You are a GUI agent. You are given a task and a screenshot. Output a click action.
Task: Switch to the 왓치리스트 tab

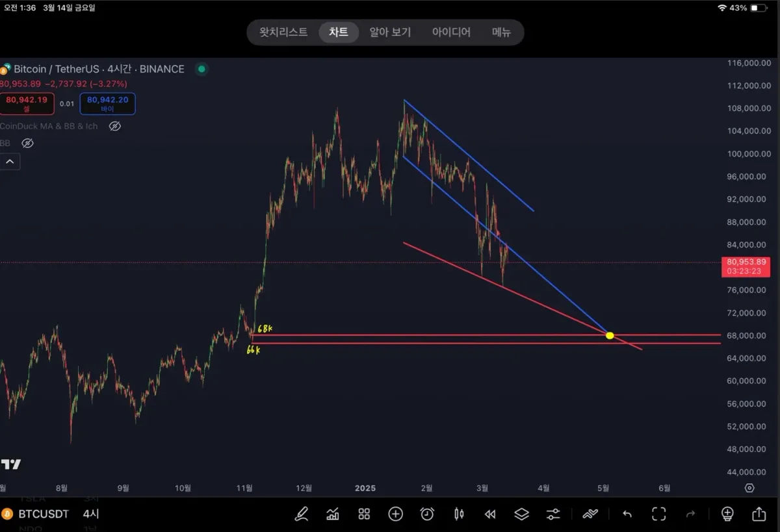pos(283,32)
